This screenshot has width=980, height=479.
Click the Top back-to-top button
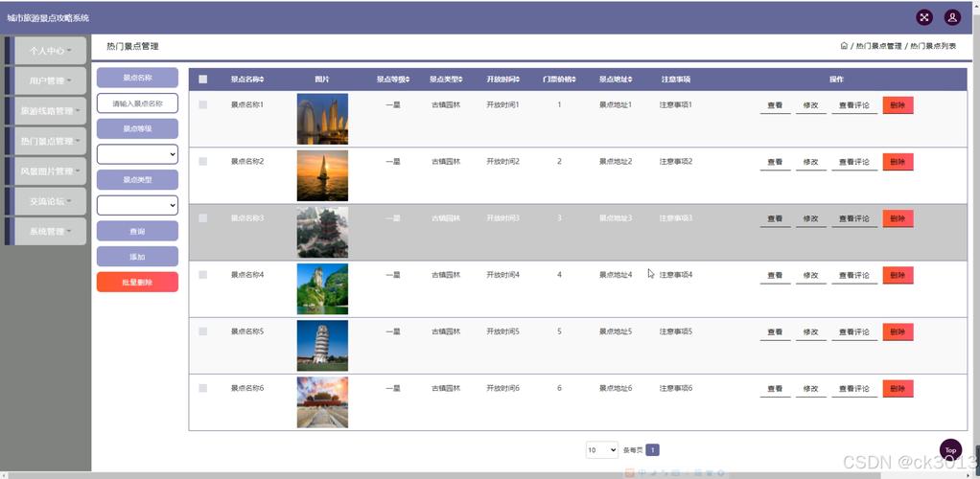point(950,449)
